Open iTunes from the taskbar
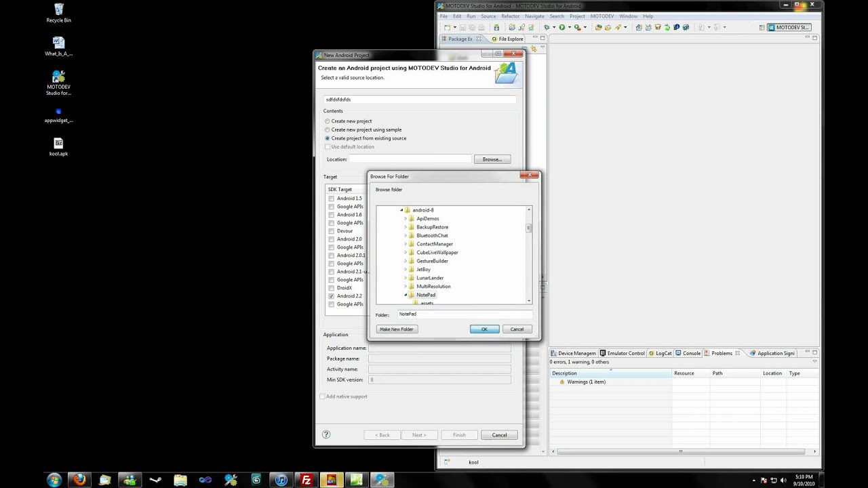 [281, 480]
